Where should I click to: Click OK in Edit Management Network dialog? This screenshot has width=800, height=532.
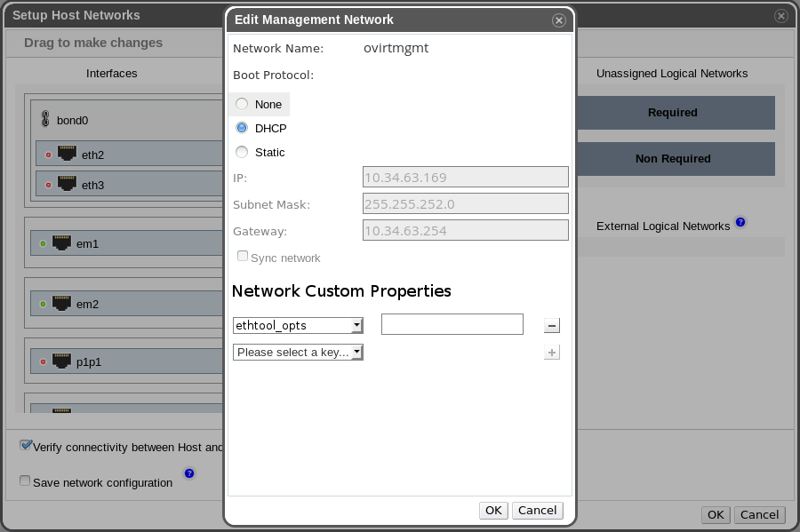point(493,510)
